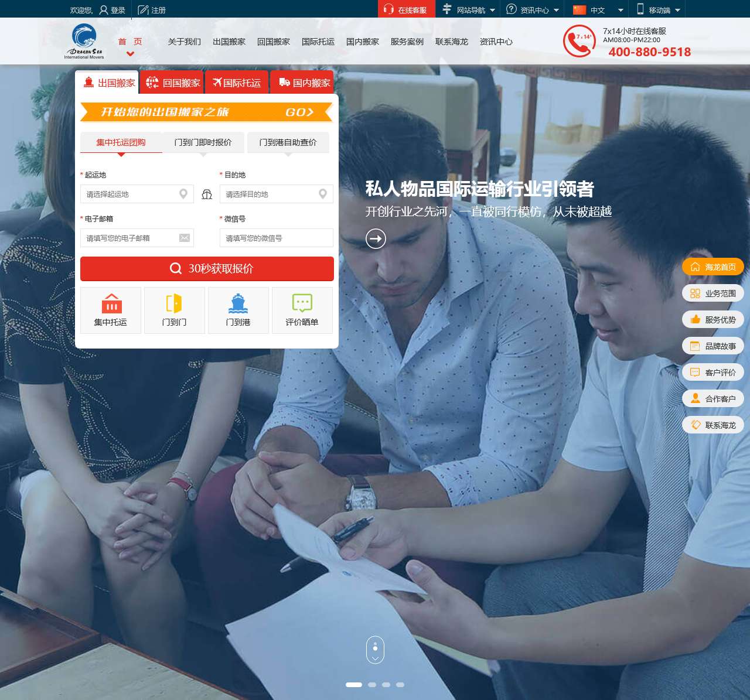The width and height of the screenshot is (750, 700).
Task: Open the 中文 language dropdown arrow
Action: (x=621, y=10)
